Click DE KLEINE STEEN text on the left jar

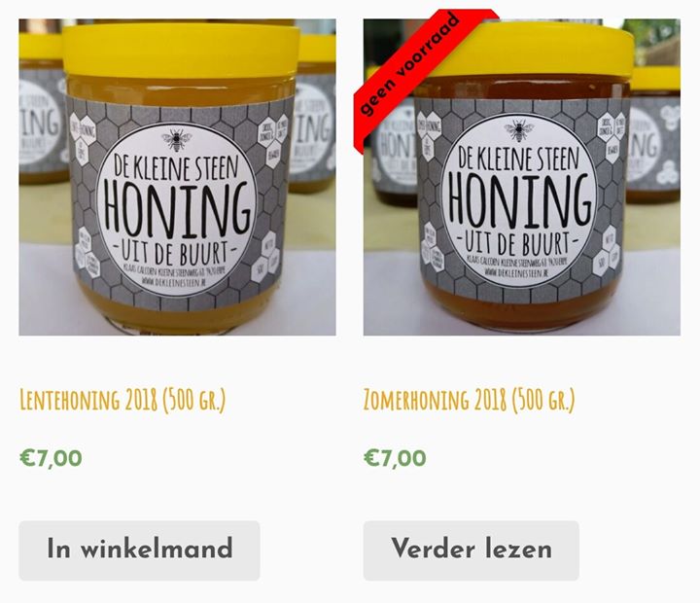point(176,166)
